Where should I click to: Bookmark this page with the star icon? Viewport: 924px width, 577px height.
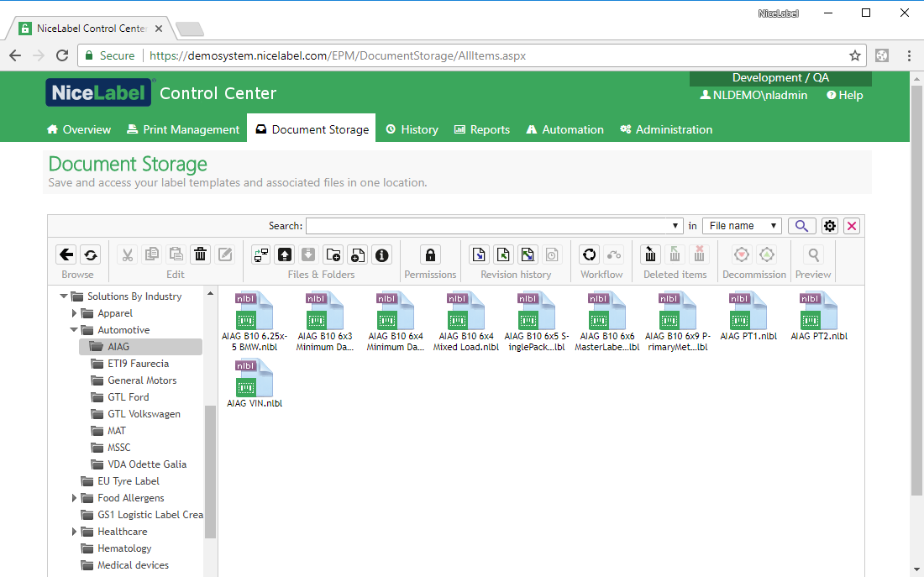(855, 56)
